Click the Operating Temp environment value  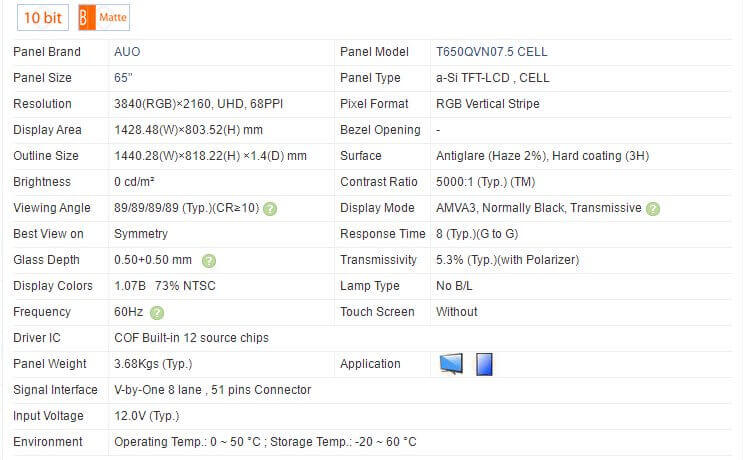tap(265, 442)
